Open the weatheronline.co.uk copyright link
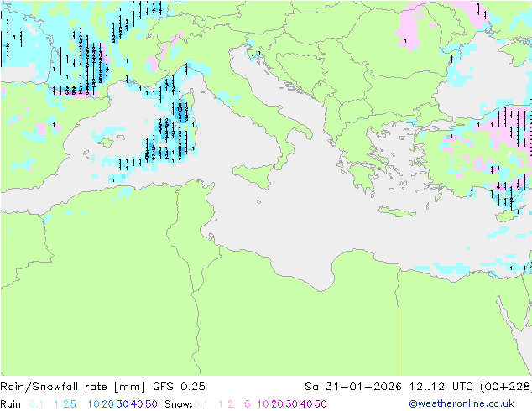The width and height of the screenshot is (532, 411). tap(462, 403)
